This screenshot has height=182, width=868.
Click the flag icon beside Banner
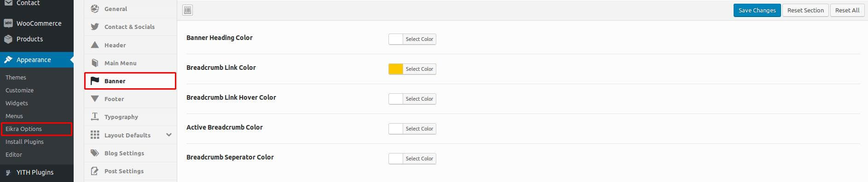pos(95,81)
